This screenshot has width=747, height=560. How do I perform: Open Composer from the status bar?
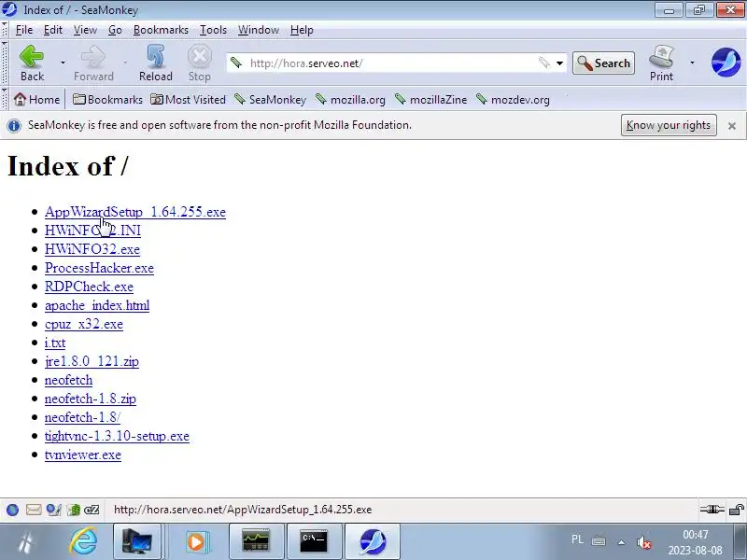(54, 510)
